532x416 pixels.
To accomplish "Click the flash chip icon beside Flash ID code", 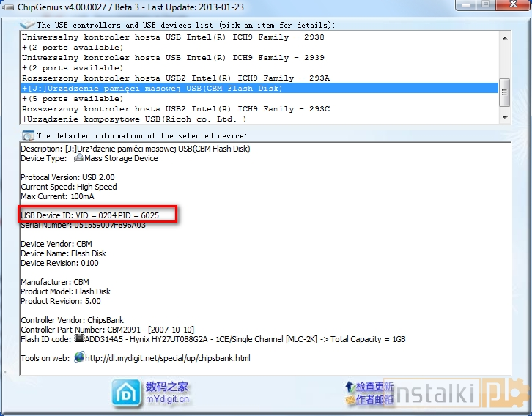I will pyautogui.click(x=79, y=339).
